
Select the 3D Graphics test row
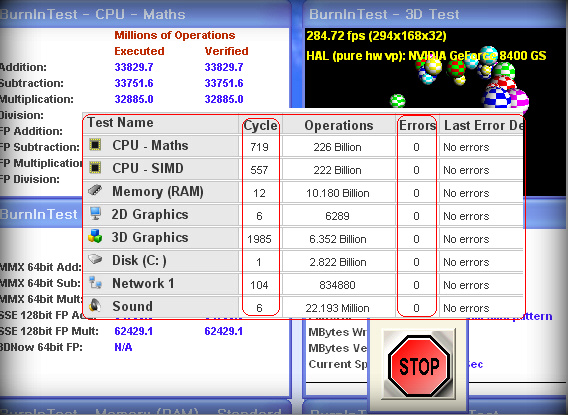click(304, 238)
